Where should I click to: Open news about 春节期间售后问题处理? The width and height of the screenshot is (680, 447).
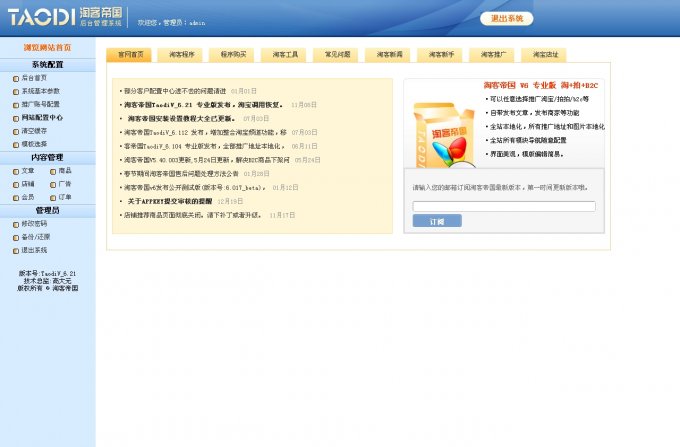pyautogui.click(x=181, y=174)
